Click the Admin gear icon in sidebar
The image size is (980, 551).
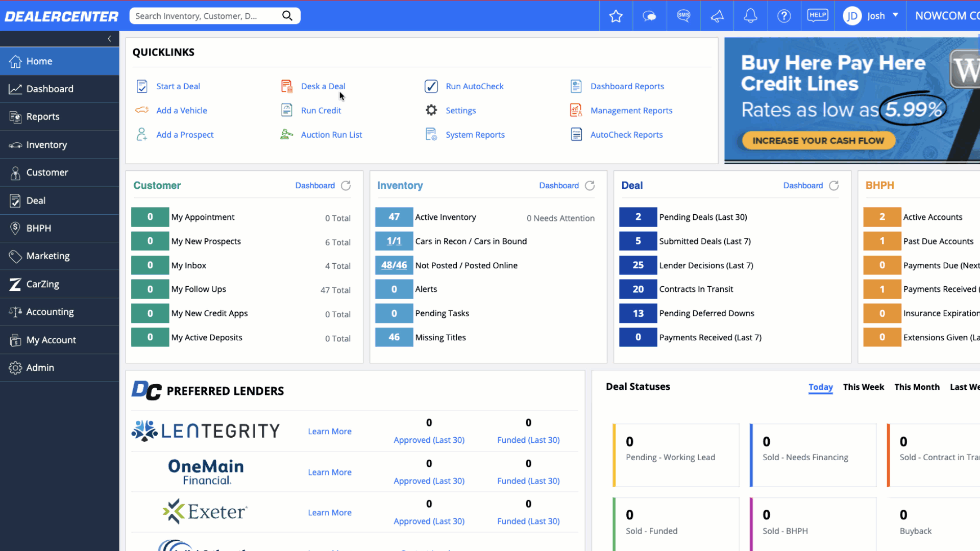(x=15, y=368)
